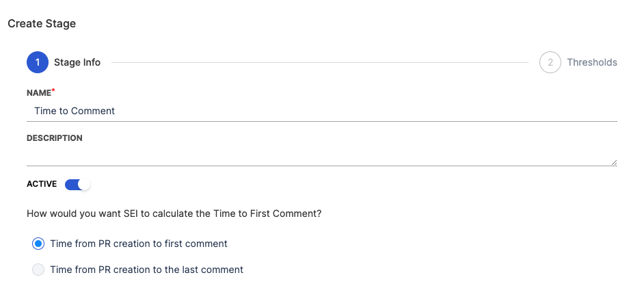Viewport: 644px width, 299px height.
Task: Click the red required asterisk by NAME
Action: (53, 90)
